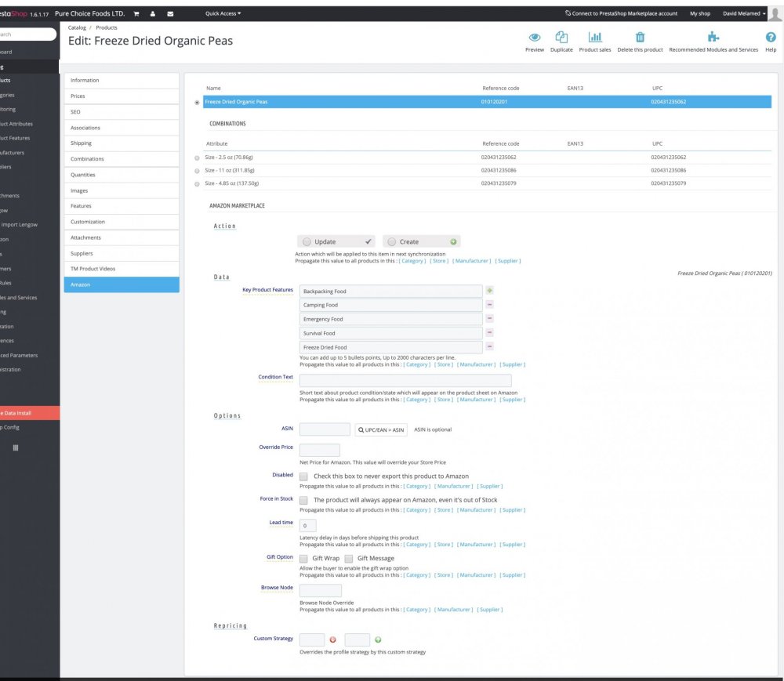The height and width of the screenshot is (681, 784).
Task: Open the Associations product tab
Action: click(x=122, y=128)
